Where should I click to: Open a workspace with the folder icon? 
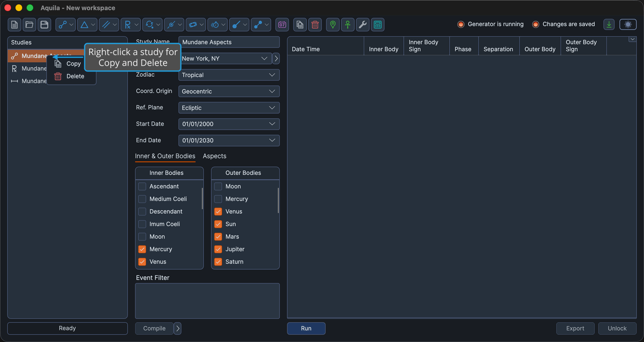click(x=29, y=25)
